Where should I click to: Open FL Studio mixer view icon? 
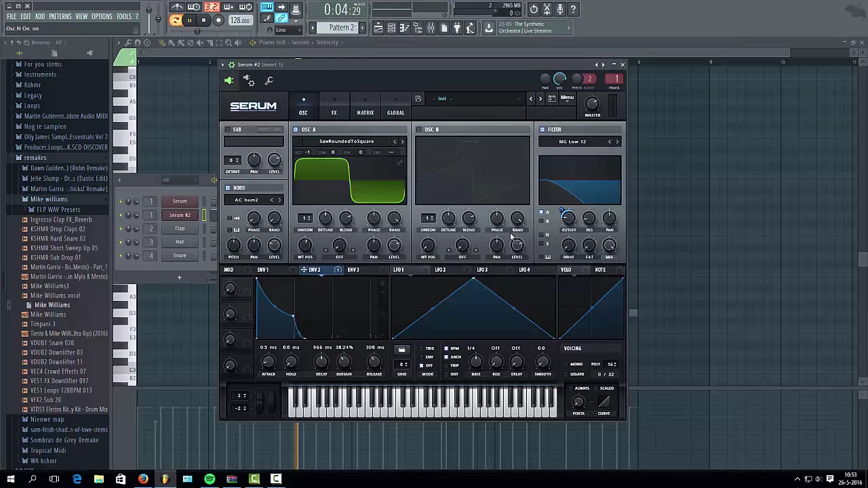430,28
